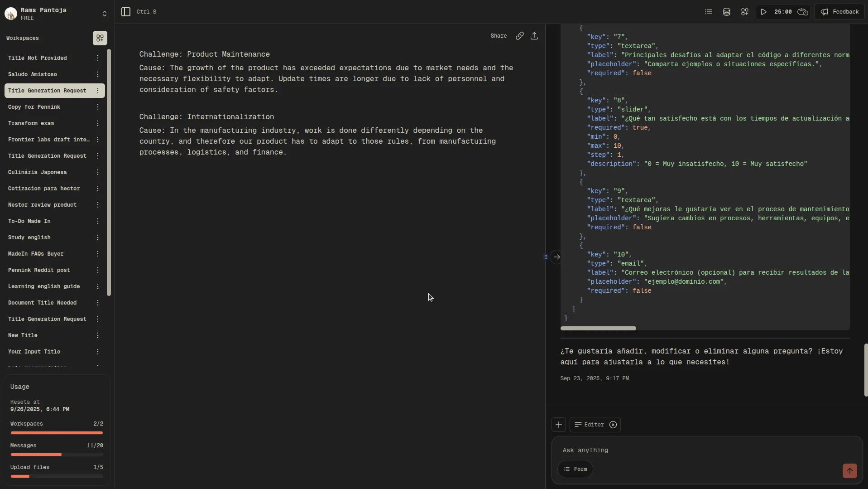Image resolution: width=868 pixels, height=489 pixels.
Task: Open the list view icon in top toolbar
Action: pos(708,12)
